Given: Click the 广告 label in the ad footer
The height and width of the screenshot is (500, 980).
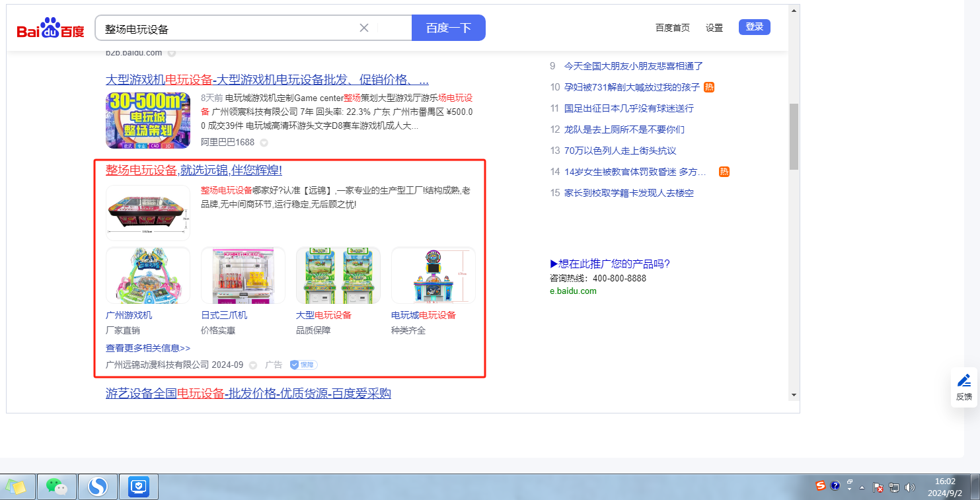Looking at the screenshot, I should [274, 365].
